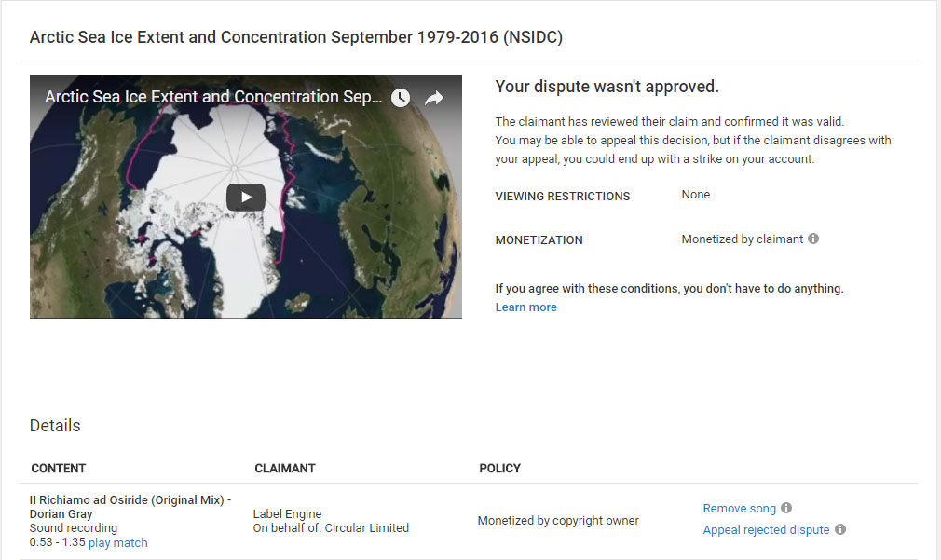941x560 pixels.
Task: Click the Remove song link
Action: pos(739,509)
